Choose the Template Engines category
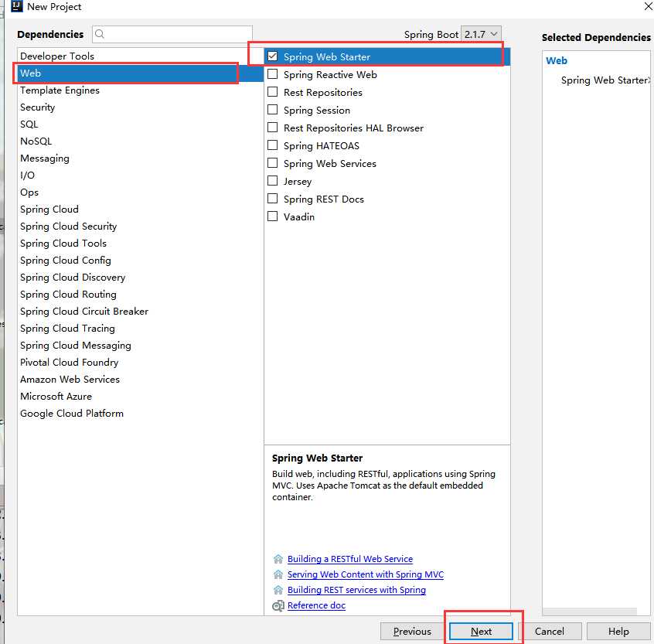Screen dimensions: 654x644 point(141,90)
